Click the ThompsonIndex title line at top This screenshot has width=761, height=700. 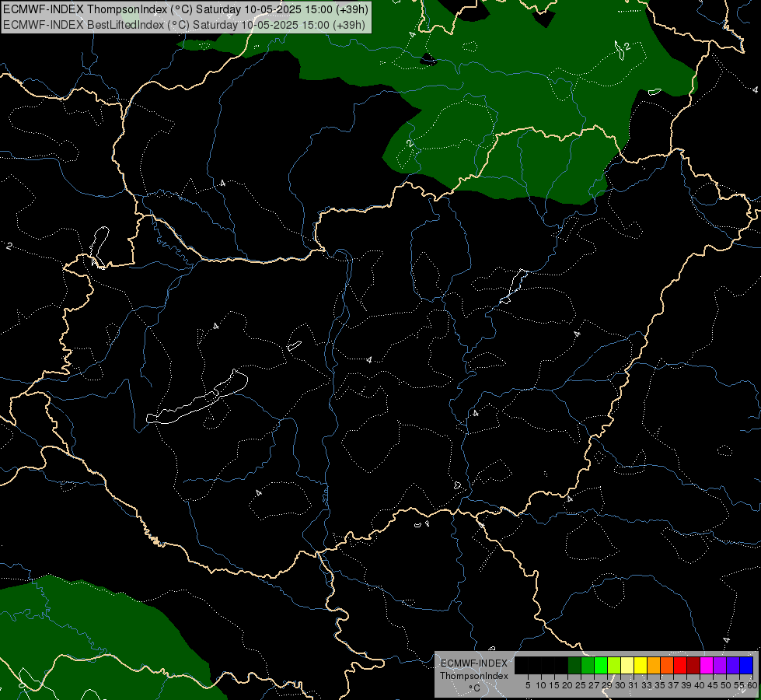point(186,9)
